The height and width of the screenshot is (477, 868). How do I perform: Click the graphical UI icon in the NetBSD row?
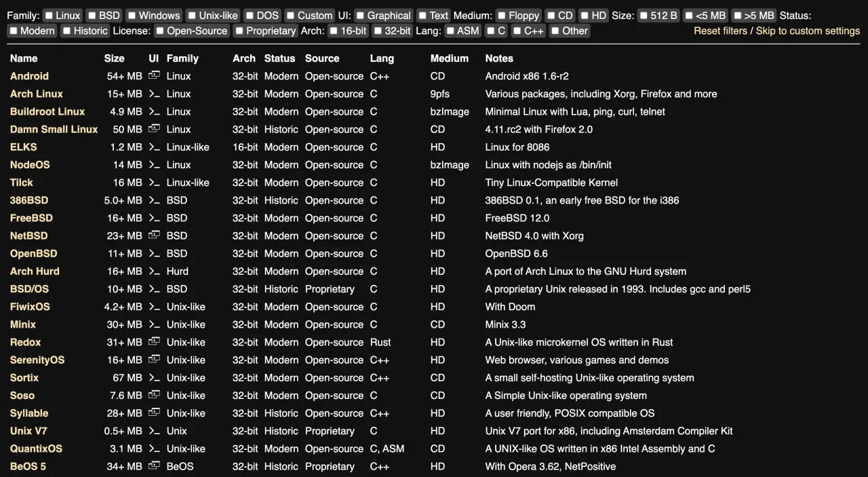click(x=155, y=235)
